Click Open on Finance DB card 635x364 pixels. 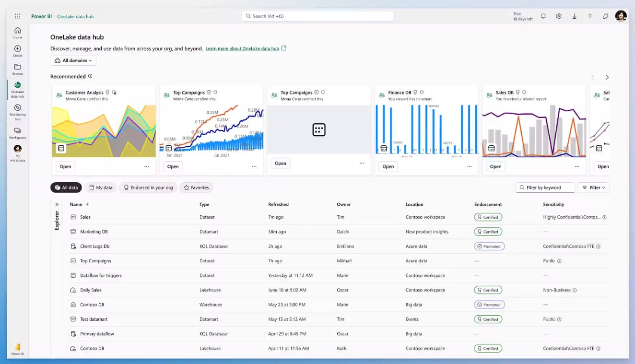[388, 166]
